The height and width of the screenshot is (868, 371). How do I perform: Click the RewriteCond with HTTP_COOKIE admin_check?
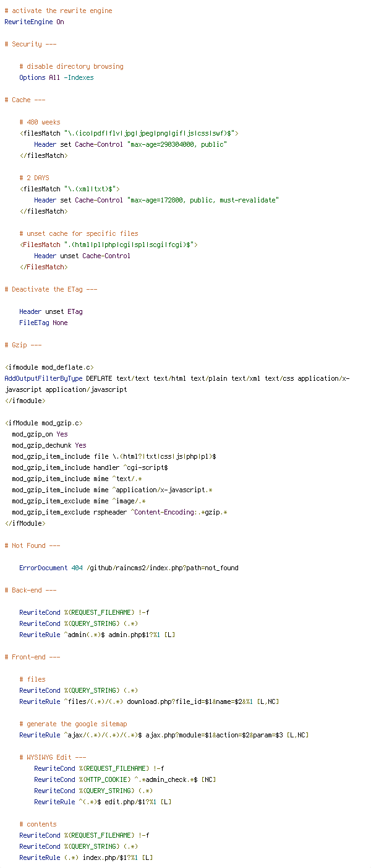coord(125,779)
